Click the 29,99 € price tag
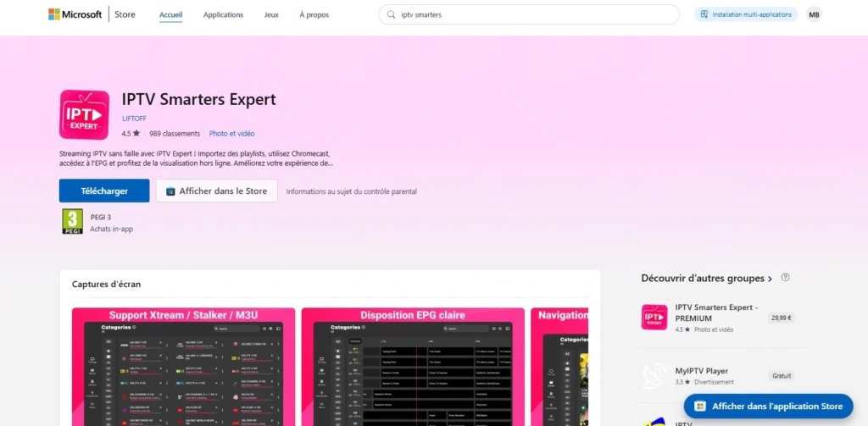This screenshot has width=868, height=426. click(781, 318)
